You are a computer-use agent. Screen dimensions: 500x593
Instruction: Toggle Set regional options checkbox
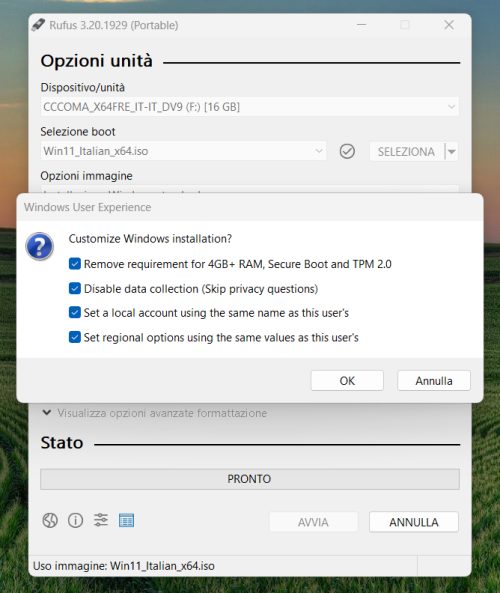click(75, 337)
